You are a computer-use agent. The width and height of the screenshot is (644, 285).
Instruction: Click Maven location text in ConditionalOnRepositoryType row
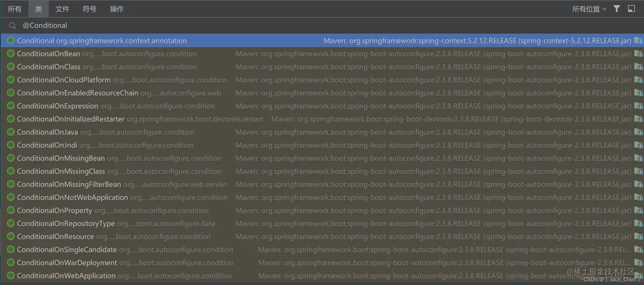(434, 224)
